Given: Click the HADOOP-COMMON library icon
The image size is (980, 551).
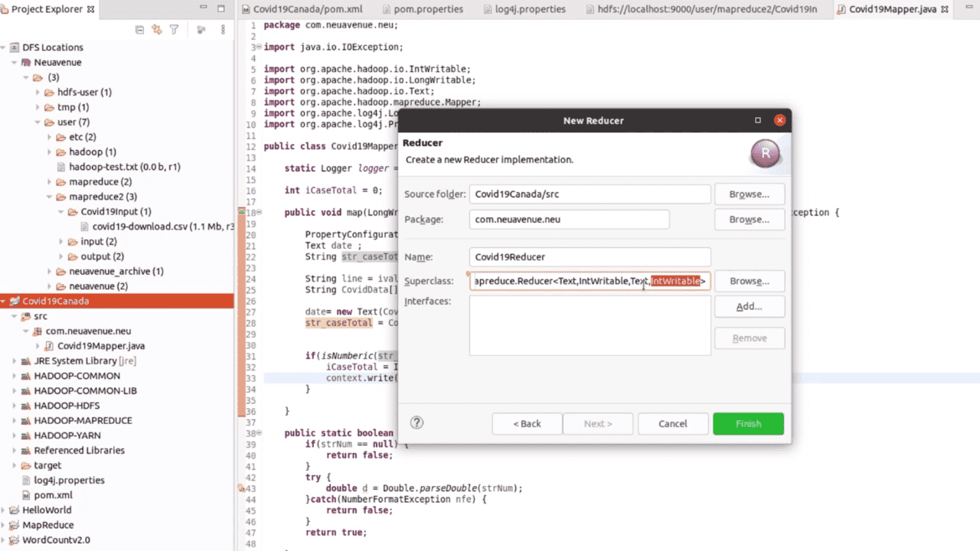Looking at the screenshot, I should click(x=26, y=376).
